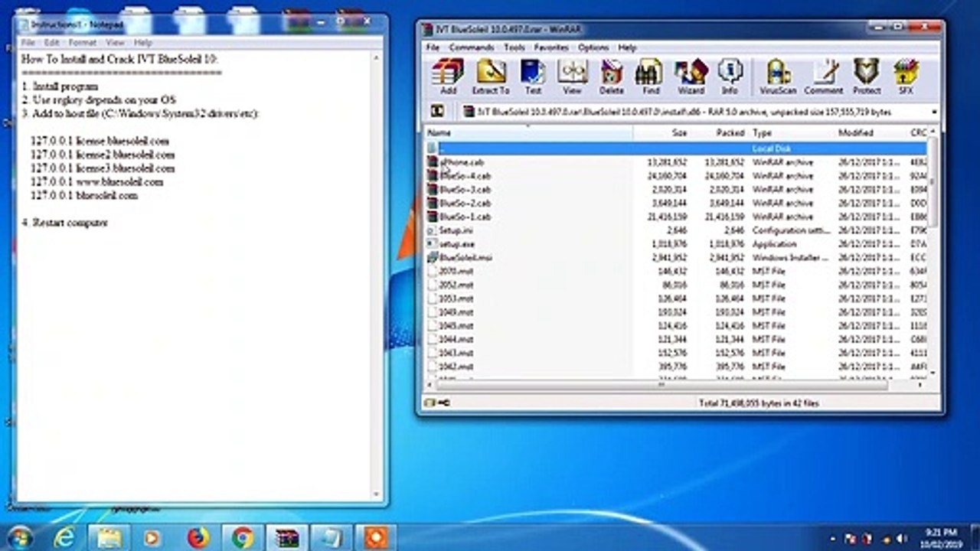This screenshot has width=980, height=551.
Task: Open Notepad Edit menu
Action: pos(52,43)
